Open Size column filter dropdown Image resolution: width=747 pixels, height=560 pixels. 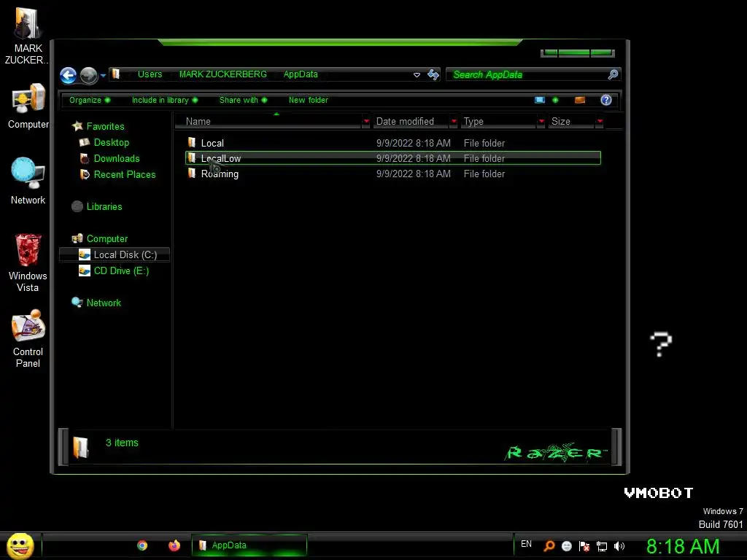pos(600,122)
